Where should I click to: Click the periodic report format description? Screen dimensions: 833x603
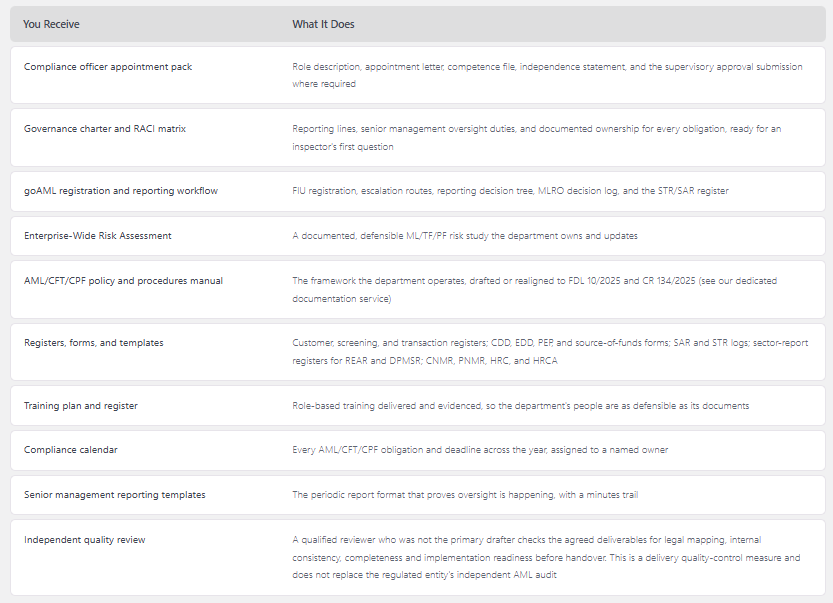click(x=465, y=495)
